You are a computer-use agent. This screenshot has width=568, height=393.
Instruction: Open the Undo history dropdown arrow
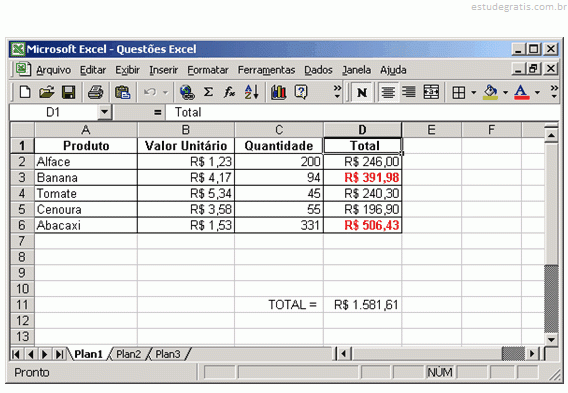(x=165, y=92)
